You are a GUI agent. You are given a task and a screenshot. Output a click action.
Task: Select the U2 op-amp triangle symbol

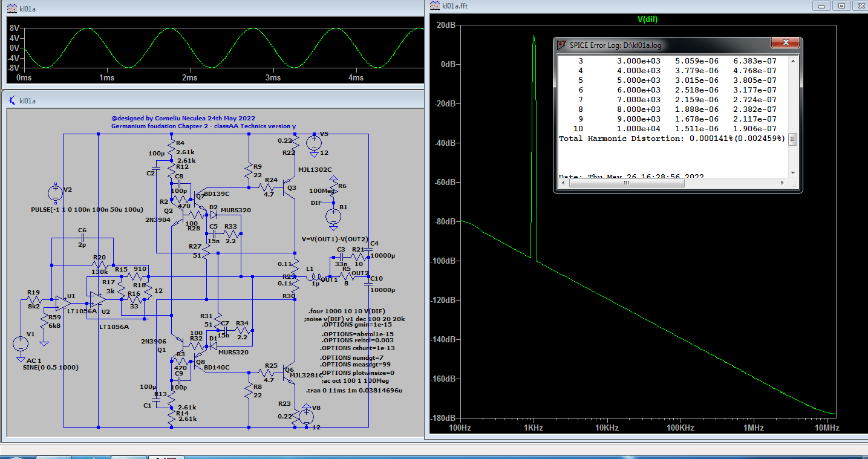pos(97,301)
